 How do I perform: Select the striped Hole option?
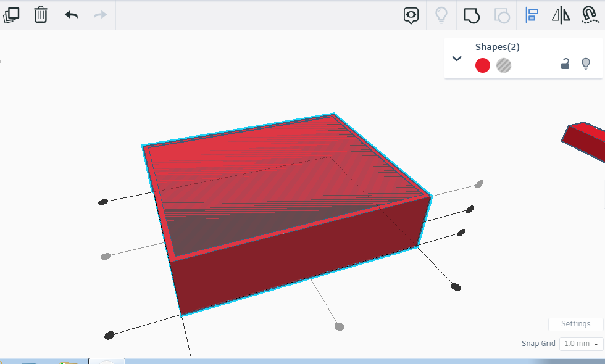pyautogui.click(x=504, y=65)
